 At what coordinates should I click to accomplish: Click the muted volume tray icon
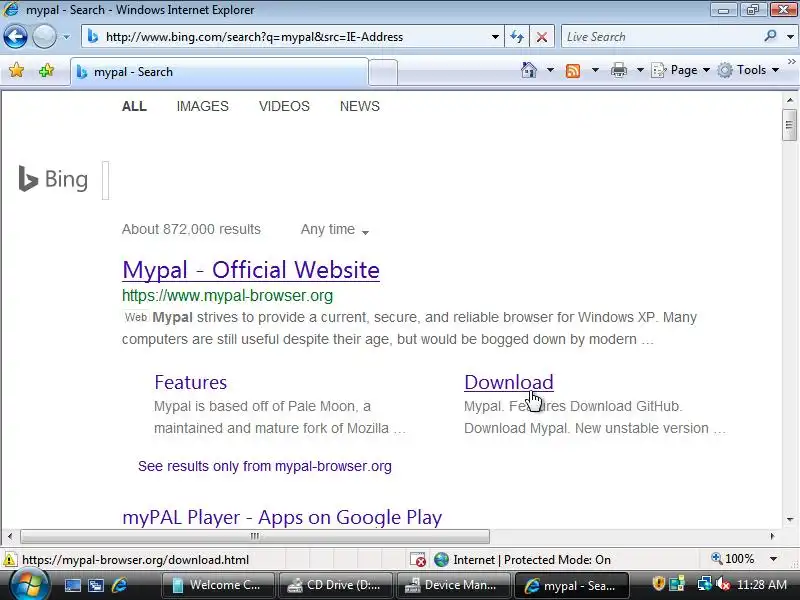(722, 584)
